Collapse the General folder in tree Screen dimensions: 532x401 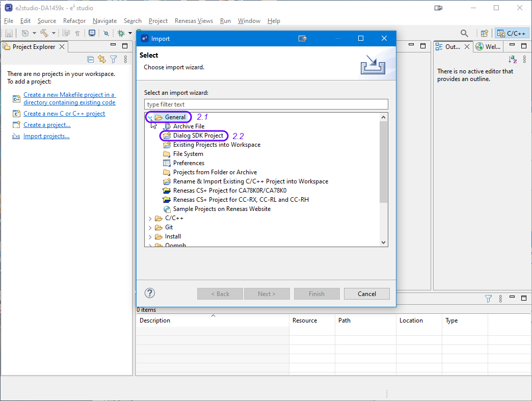150,117
